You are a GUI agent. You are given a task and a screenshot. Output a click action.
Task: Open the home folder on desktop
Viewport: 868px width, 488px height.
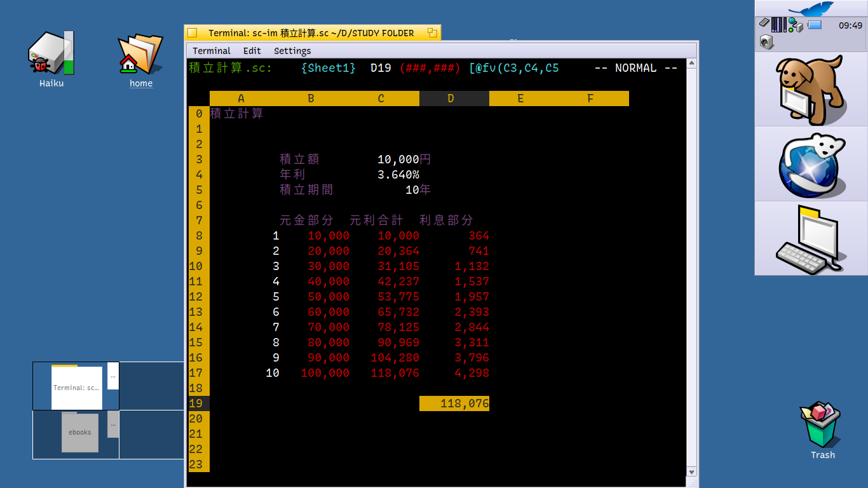(140, 55)
